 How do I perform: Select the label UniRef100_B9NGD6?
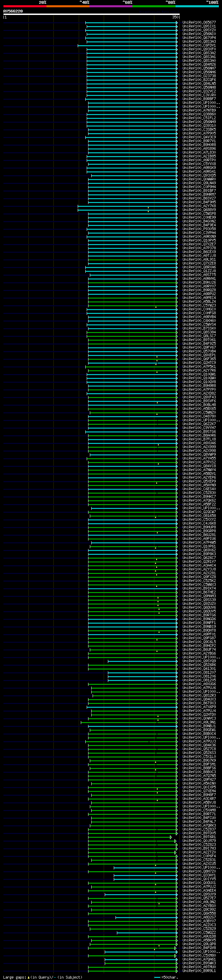(x=199, y=619)
